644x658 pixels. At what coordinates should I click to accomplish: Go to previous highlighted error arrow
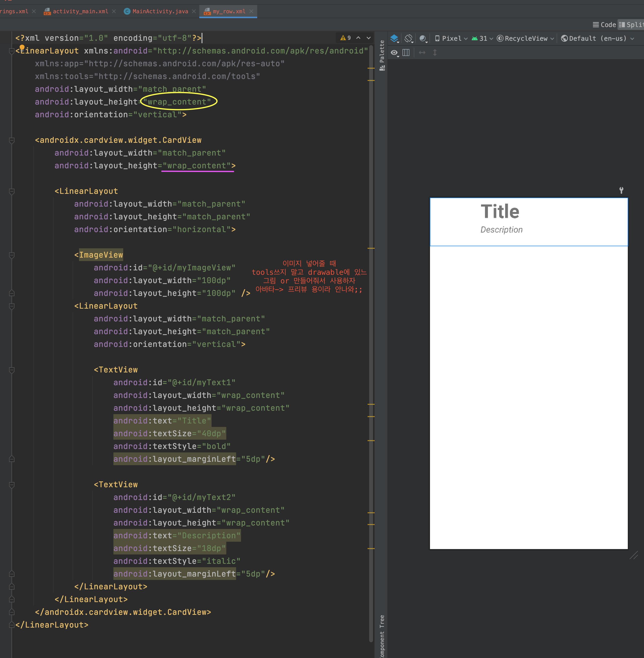(358, 38)
